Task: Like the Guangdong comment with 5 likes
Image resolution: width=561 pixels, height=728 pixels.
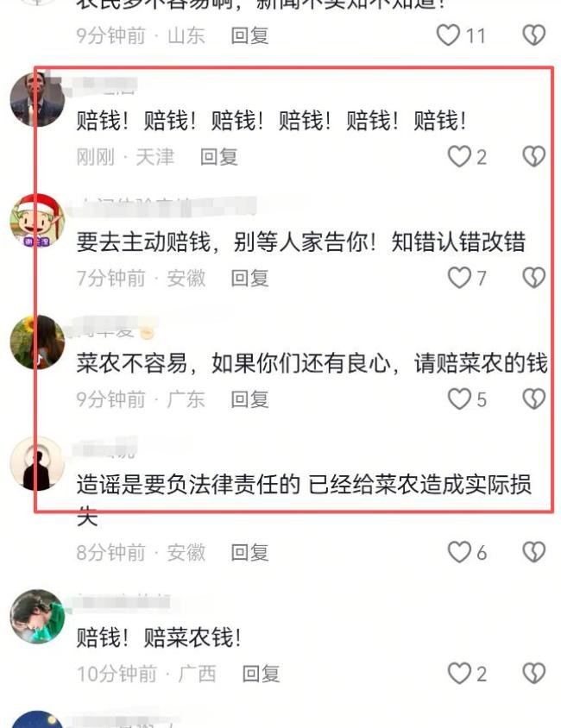Action: pyautogui.click(x=459, y=399)
